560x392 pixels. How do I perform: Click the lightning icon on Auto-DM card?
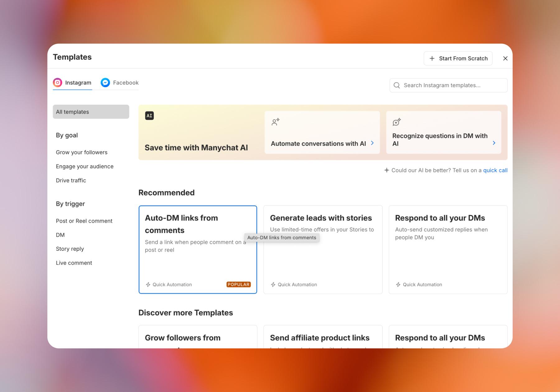[148, 285]
